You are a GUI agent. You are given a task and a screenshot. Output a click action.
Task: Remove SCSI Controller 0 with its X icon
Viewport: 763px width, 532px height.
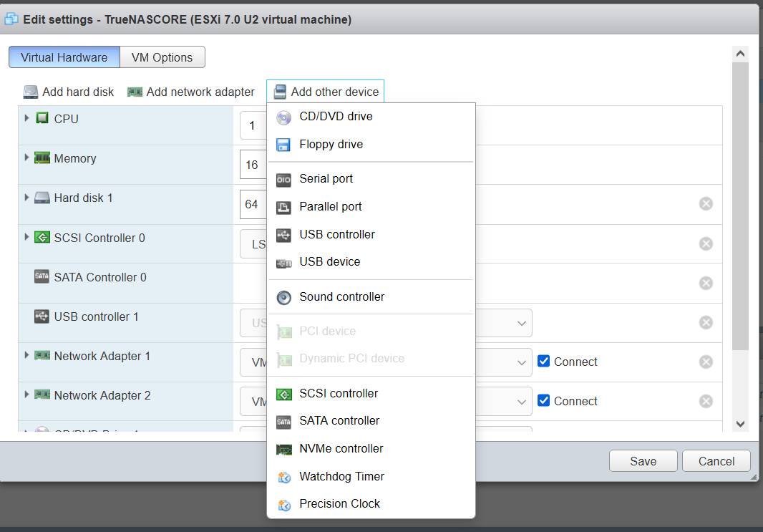point(706,243)
